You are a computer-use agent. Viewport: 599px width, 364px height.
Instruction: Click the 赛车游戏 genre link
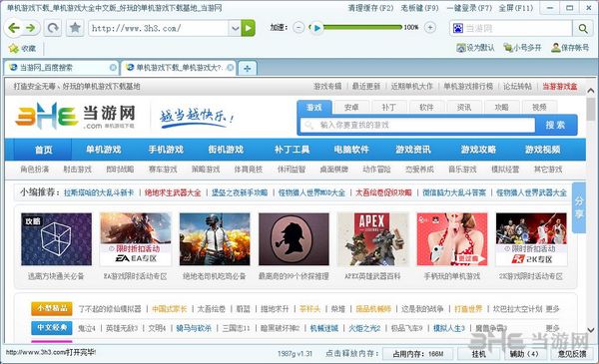pyautogui.click(x=163, y=169)
